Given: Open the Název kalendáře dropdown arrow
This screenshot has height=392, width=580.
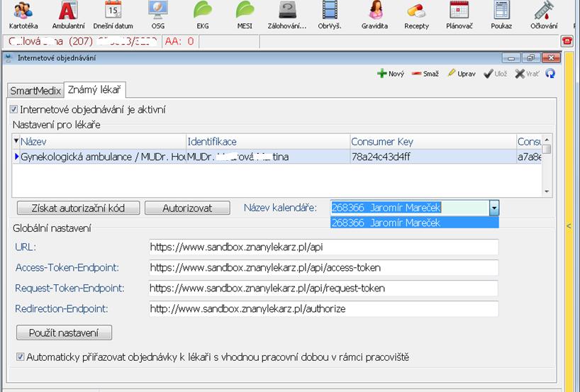Looking at the screenshot, I should [493, 208].
